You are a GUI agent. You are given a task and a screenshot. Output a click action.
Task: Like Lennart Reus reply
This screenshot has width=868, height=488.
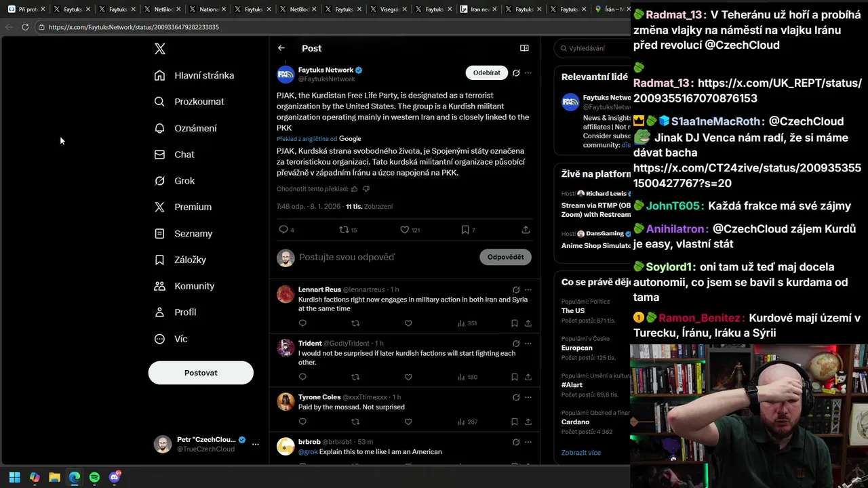coord(408,323)
